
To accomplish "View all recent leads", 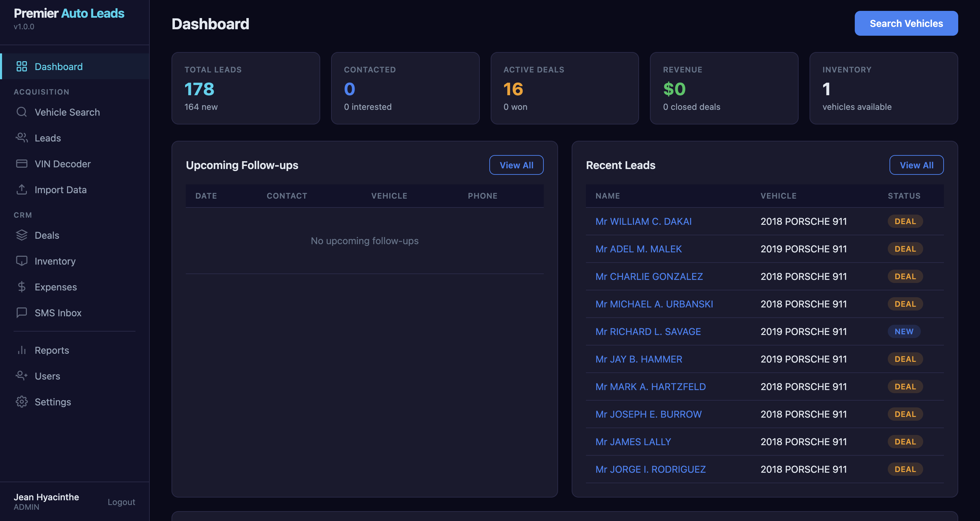I will pos(916,165).
